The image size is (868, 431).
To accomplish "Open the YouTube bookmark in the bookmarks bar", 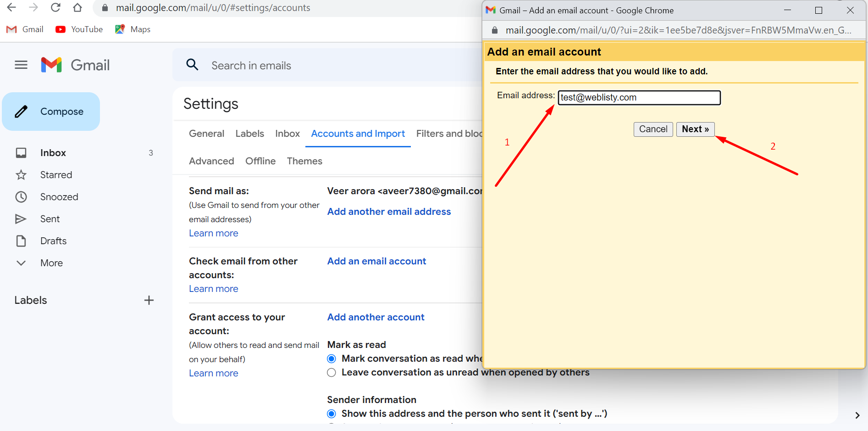I will (x=78, y=29).
